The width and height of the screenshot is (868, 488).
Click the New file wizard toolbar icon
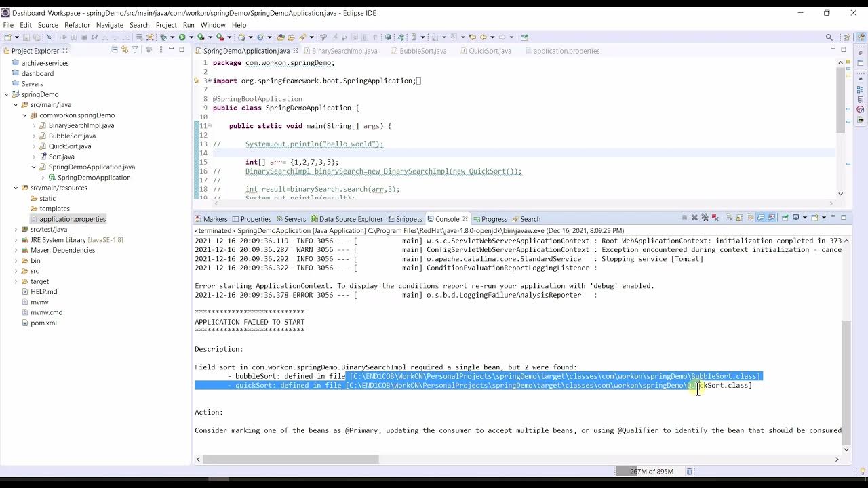(7, 37)
